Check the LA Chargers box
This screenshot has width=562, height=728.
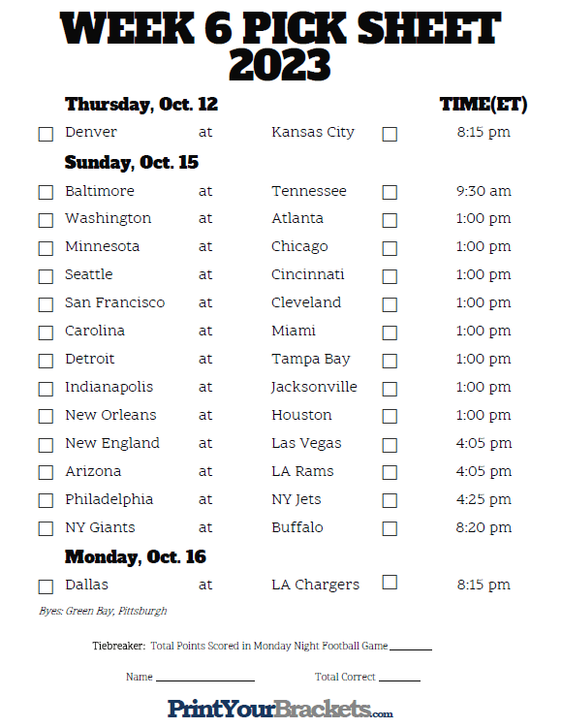point(390,583)
